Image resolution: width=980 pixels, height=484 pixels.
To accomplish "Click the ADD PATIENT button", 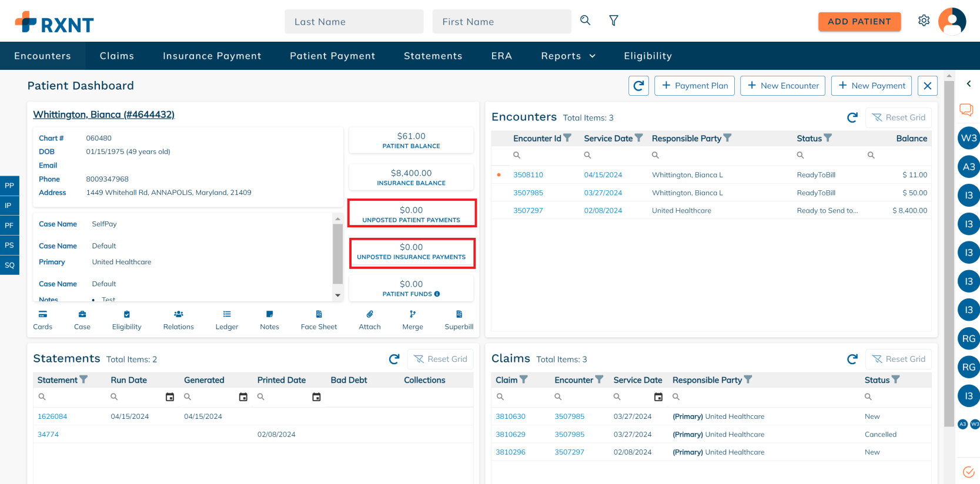I will click(859, 22).
